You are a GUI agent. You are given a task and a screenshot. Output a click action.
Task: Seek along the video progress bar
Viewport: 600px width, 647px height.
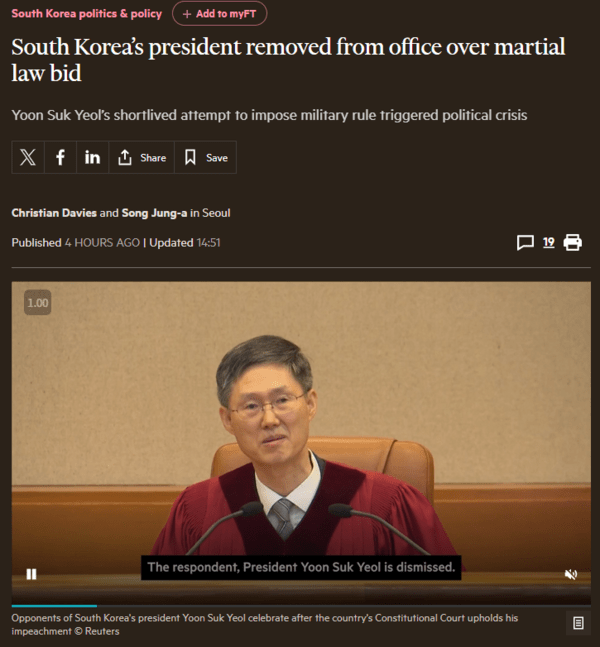(301, 606)
